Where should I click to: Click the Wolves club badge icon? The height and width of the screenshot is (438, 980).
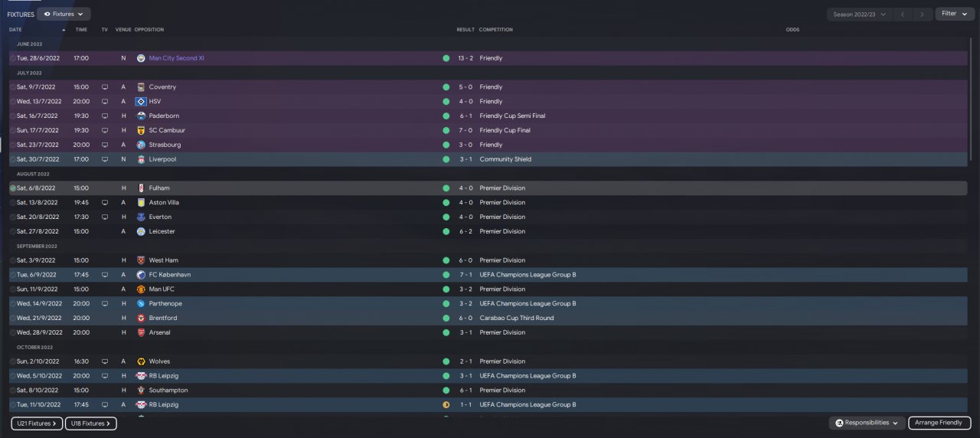point(141,361)
